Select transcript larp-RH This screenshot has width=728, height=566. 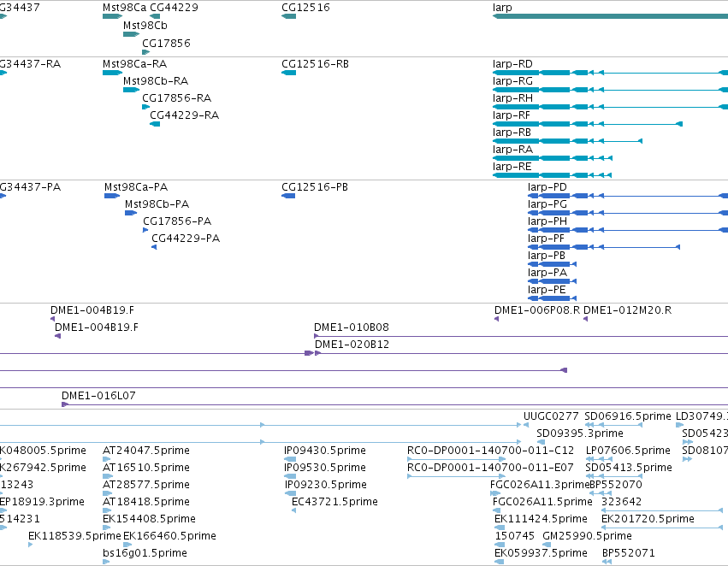point(512,98)
